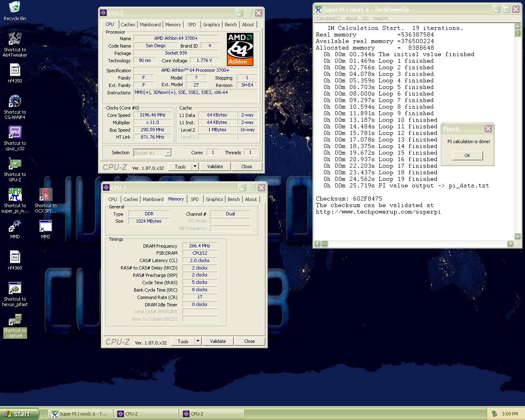Click the AMD Athlon 64 logo image

tap(240, 50)
